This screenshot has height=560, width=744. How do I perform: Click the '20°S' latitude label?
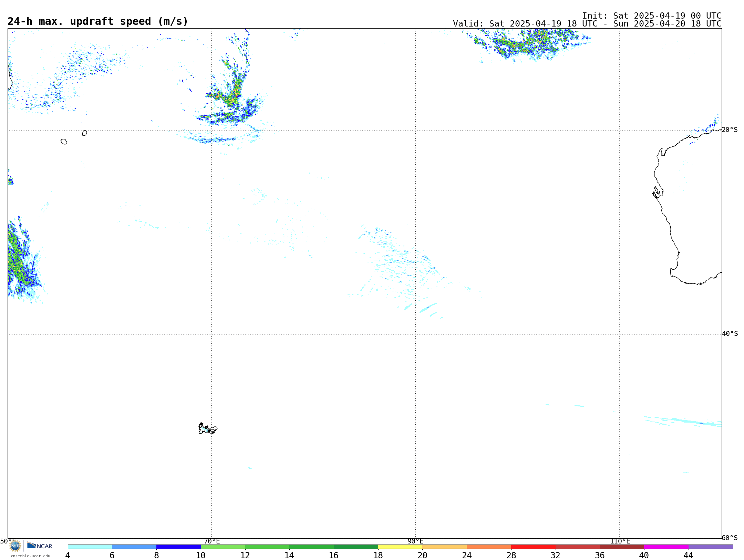click(x=730, y=130)
